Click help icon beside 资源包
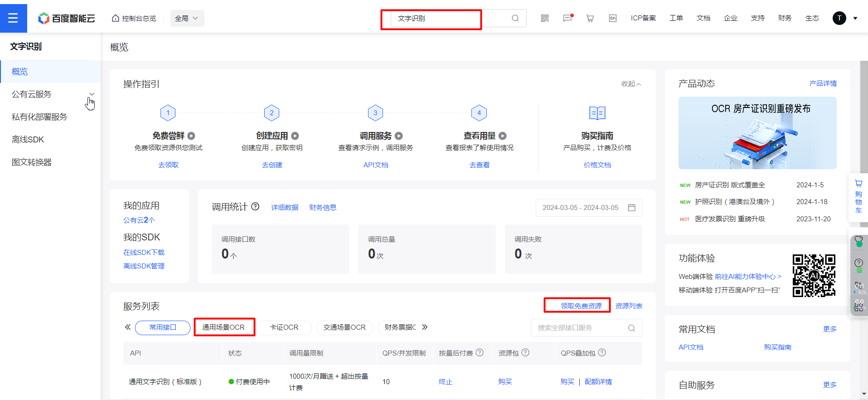This screenshot has width=868, height=400. click(x=525, y=352)
